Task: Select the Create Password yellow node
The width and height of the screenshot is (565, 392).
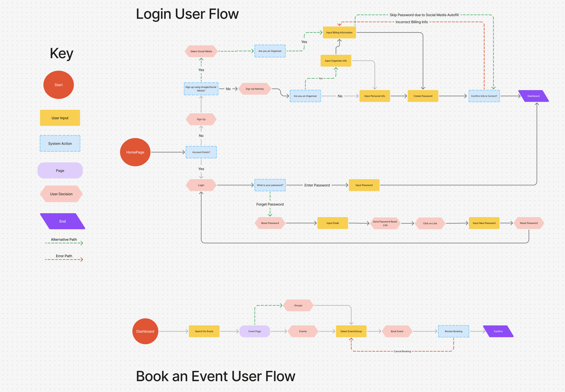Action: 423,96
